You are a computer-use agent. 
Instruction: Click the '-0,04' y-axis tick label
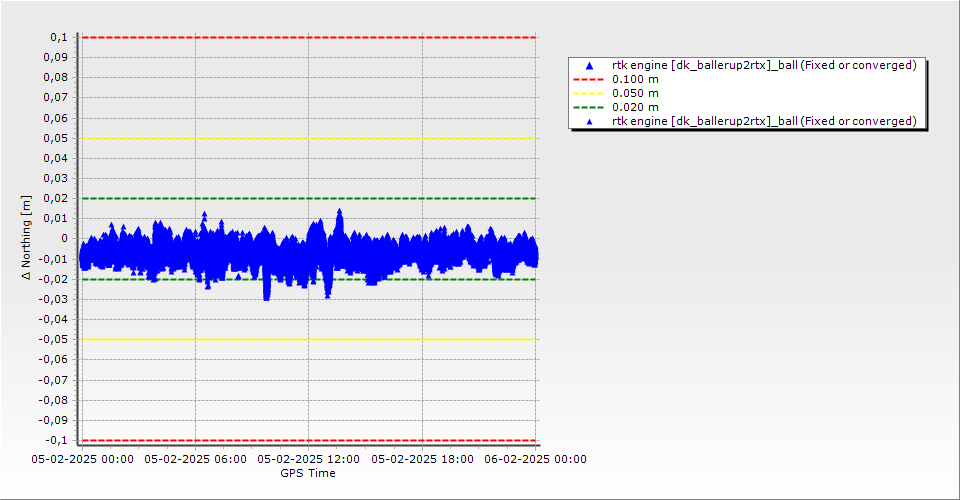tap(53, 319)
